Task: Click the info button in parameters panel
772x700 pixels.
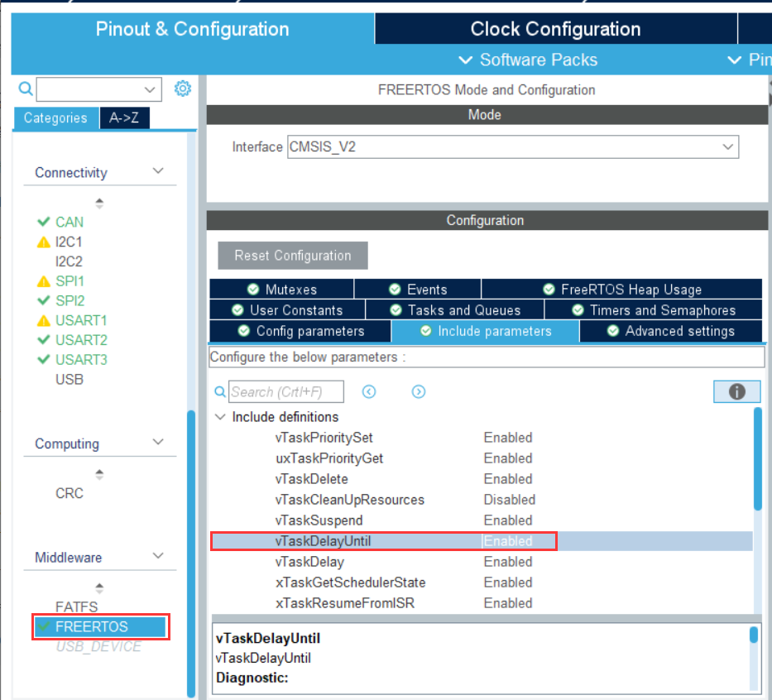Action: tap(736, 392)
